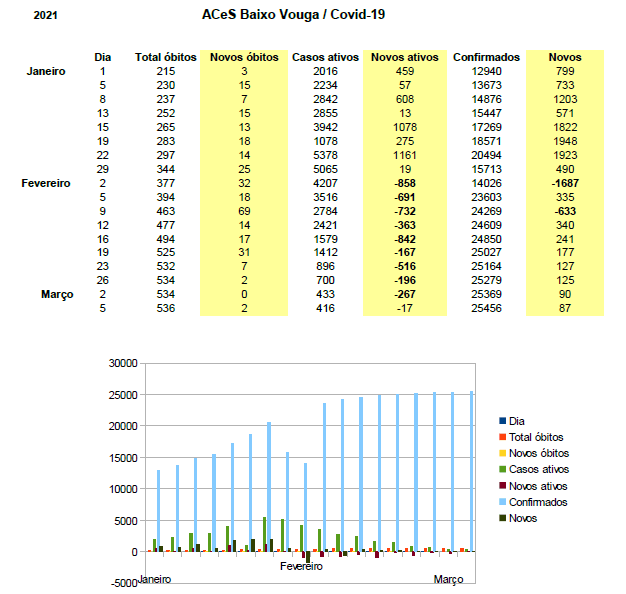
Task: Select Novos ativos value -858
Action: point(405,183)
